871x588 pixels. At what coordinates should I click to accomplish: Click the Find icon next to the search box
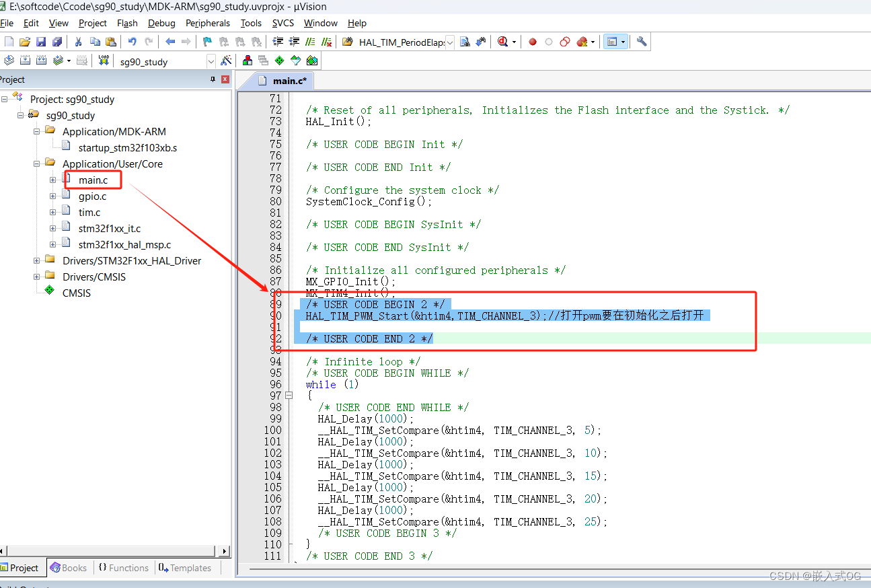[465, 42]
